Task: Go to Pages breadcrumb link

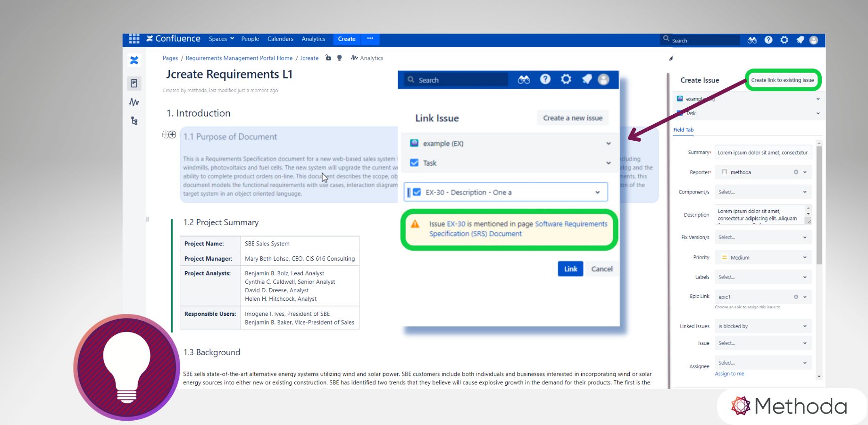Action: click(170, 58)
